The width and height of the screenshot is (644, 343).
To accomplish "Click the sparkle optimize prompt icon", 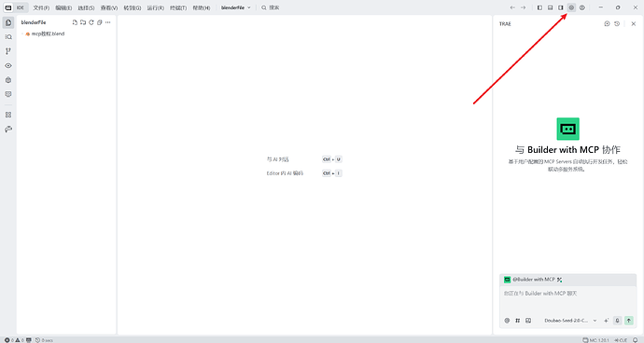I will click(x=607, y=321).
